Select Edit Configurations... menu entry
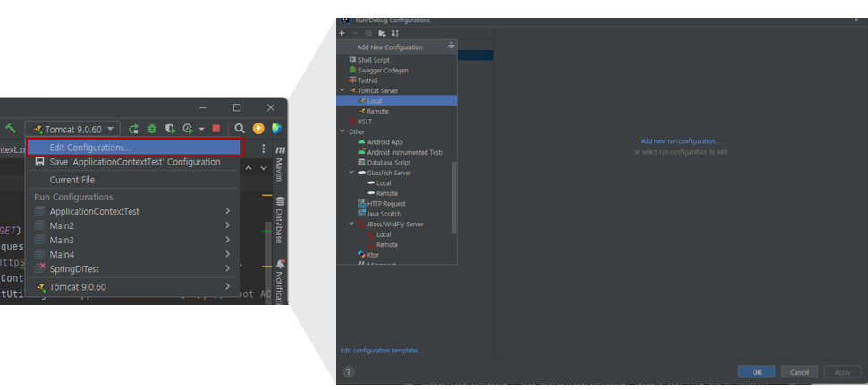Viewport: 868px width, 390px height. (x=133, y=148)
